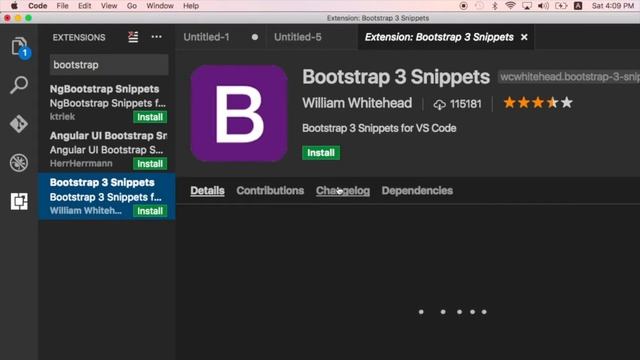Viewport: 640px width, 360px height.
Task: Click the download count cloud icon
Action: (x=439, y=104)
